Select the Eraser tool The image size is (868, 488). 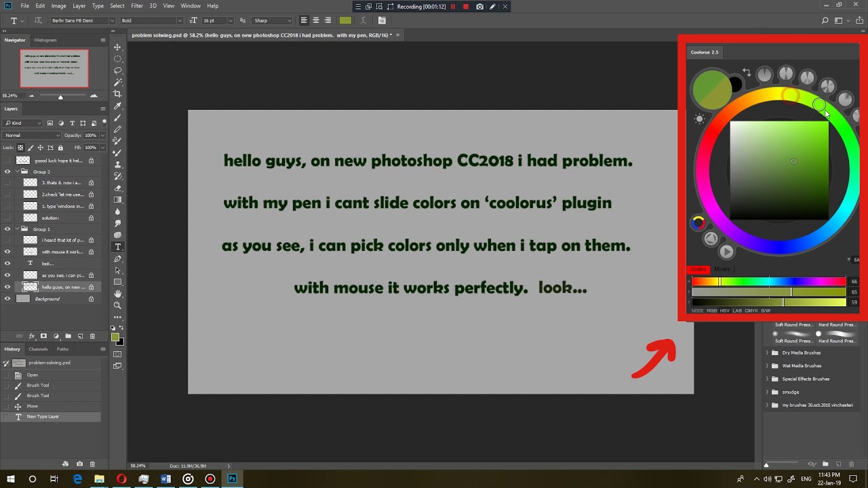[x=117, y=188]
